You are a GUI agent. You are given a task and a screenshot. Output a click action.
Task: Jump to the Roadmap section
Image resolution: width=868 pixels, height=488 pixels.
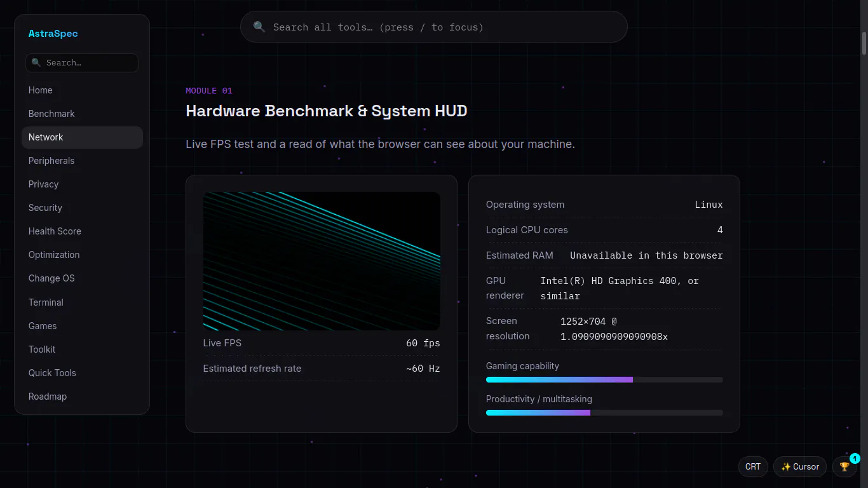[82, 396]
